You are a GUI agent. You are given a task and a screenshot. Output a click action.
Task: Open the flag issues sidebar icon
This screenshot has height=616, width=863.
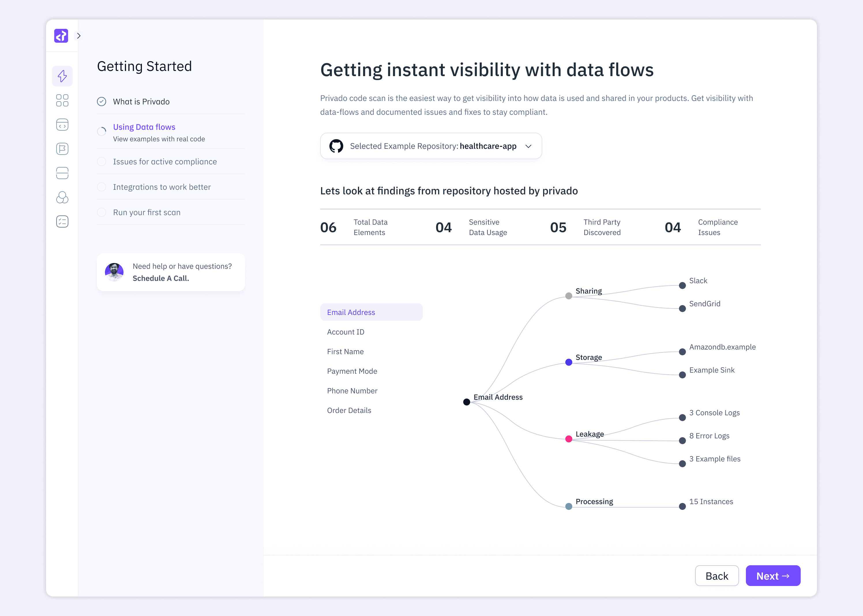tap(62, 149)
